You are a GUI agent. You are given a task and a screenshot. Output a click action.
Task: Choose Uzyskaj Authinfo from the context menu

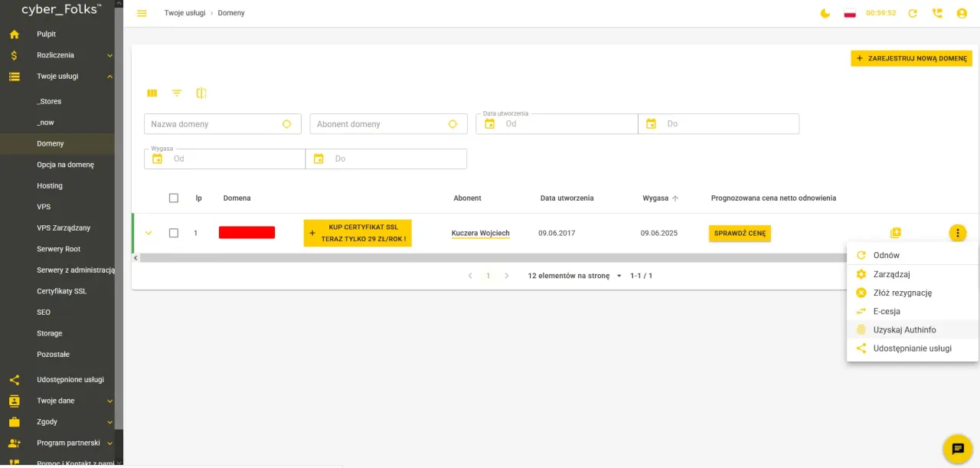pyautogui.click(x=905, y=329)
